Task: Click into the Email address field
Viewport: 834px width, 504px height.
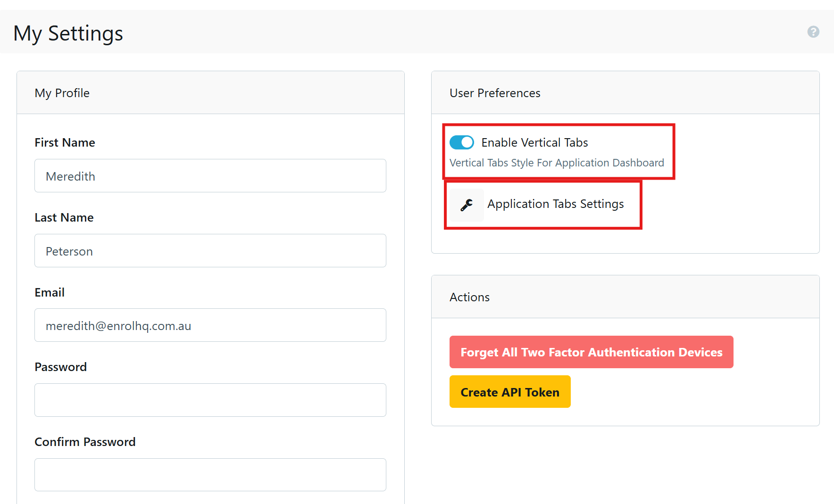Action: coord(210,325)
